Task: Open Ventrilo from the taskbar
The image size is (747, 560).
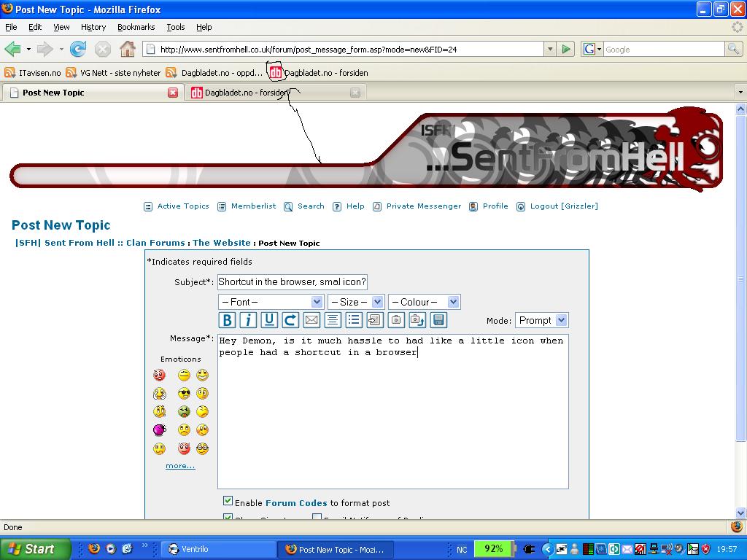Action: tap(217, 549)
